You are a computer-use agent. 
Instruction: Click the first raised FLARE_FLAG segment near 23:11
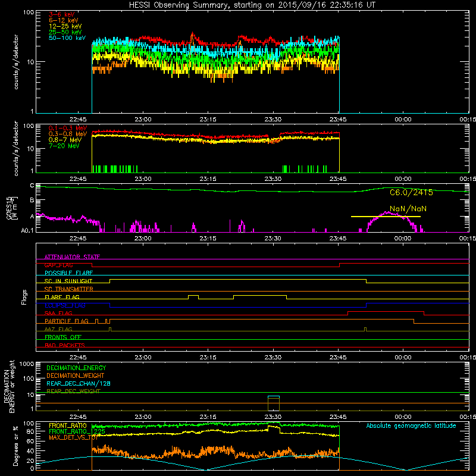point(193,295)
